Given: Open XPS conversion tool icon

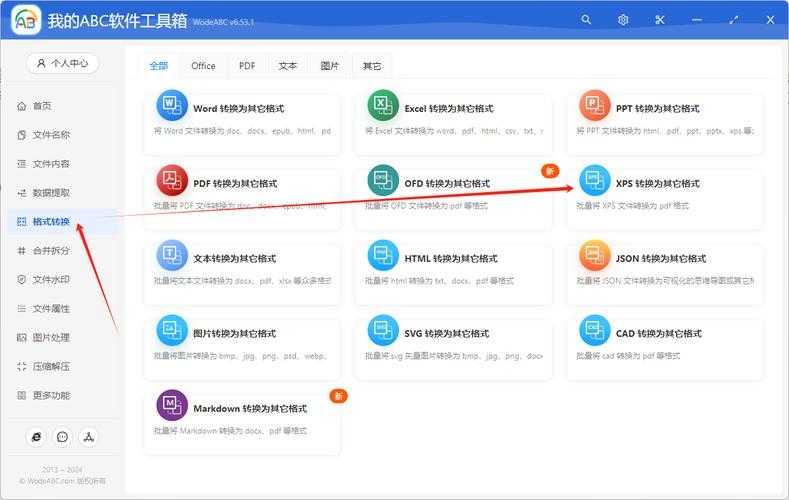Looking at the screenshot, I should (x=594, y=180).
